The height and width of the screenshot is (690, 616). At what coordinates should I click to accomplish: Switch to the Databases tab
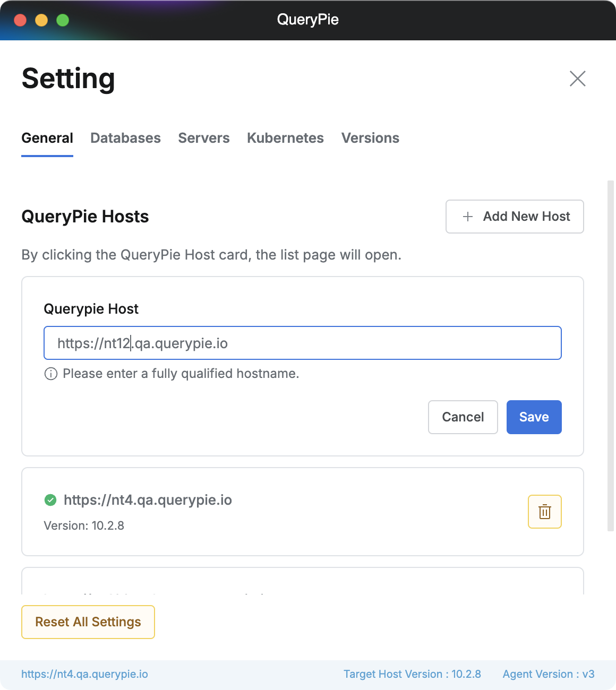coord(125,138)
